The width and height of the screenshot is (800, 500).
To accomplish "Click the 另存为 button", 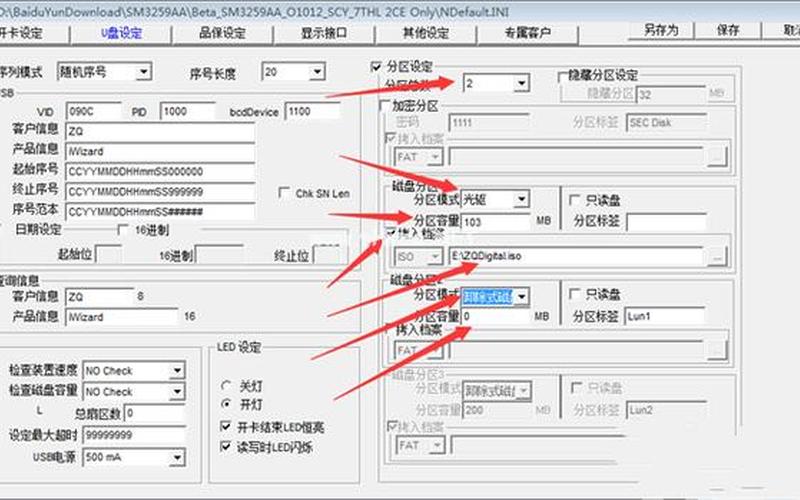I will (661, 30).
